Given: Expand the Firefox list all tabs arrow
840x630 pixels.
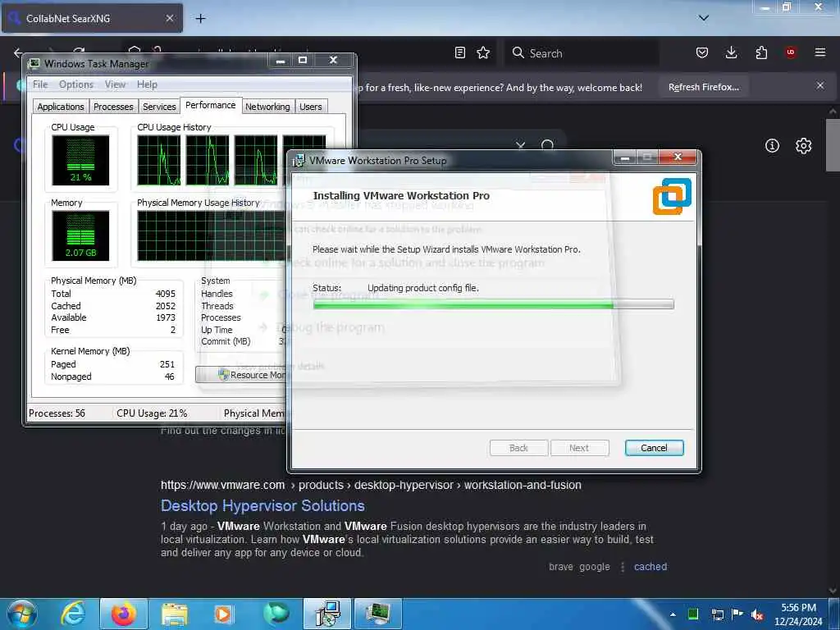Looking at the screenshot, I should 704,18.
